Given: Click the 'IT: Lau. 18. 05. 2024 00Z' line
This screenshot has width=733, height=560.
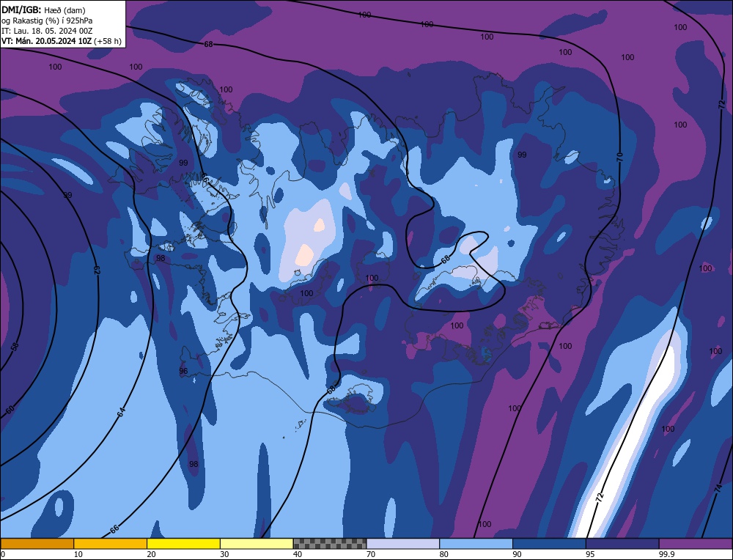Looking at the screenshot, I should click(x=47, y=31).
